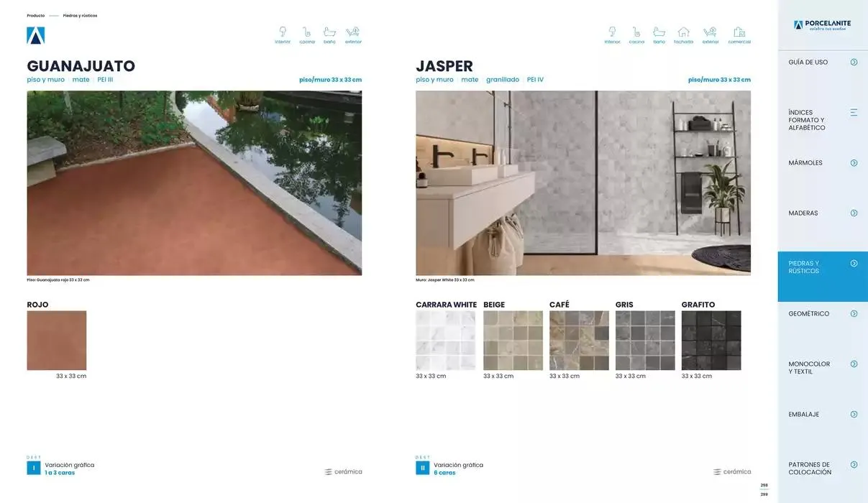
Task: Open the Geométrico section tab
Action: (822, 314)
